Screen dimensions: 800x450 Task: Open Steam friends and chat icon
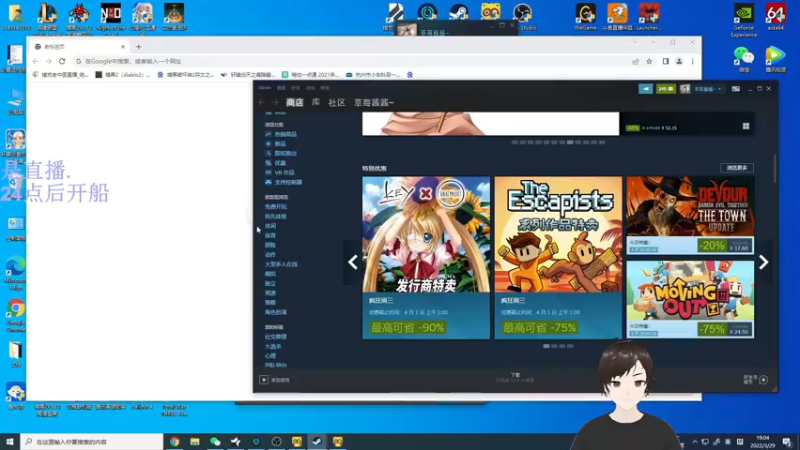tap(763, 380)
